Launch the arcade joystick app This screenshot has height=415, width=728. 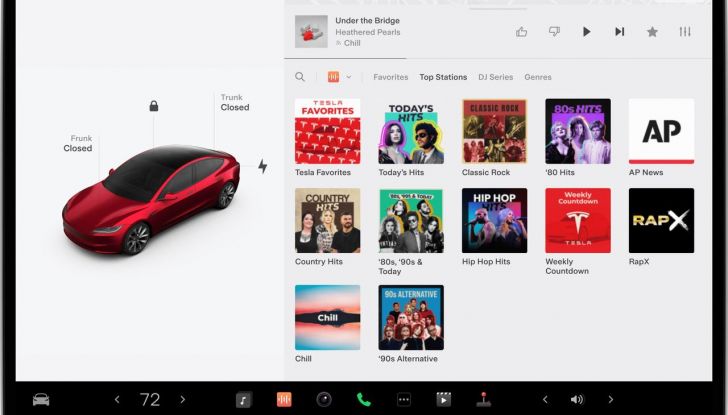(484, 399)
